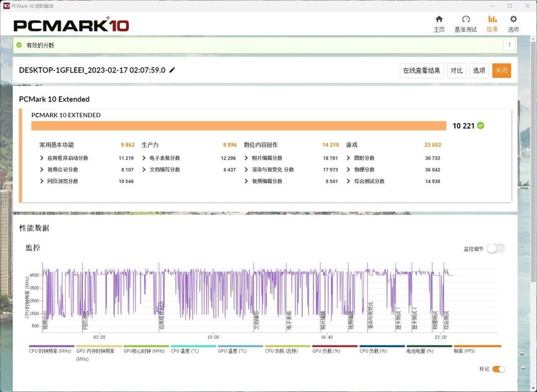Click 在线查看结果 button
This screenshot has width=537, height=392.
click(422, 71)
